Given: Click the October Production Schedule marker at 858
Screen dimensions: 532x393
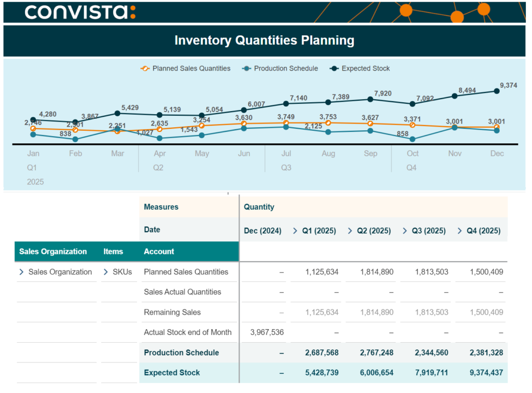Looking at the screenshot, I should [413, 139].
